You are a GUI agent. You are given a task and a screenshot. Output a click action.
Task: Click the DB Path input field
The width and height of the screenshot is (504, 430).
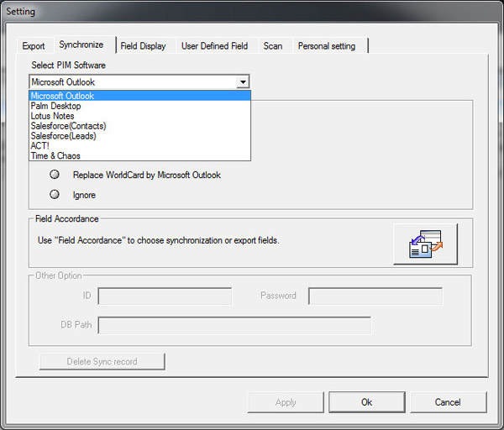point(234,325)
